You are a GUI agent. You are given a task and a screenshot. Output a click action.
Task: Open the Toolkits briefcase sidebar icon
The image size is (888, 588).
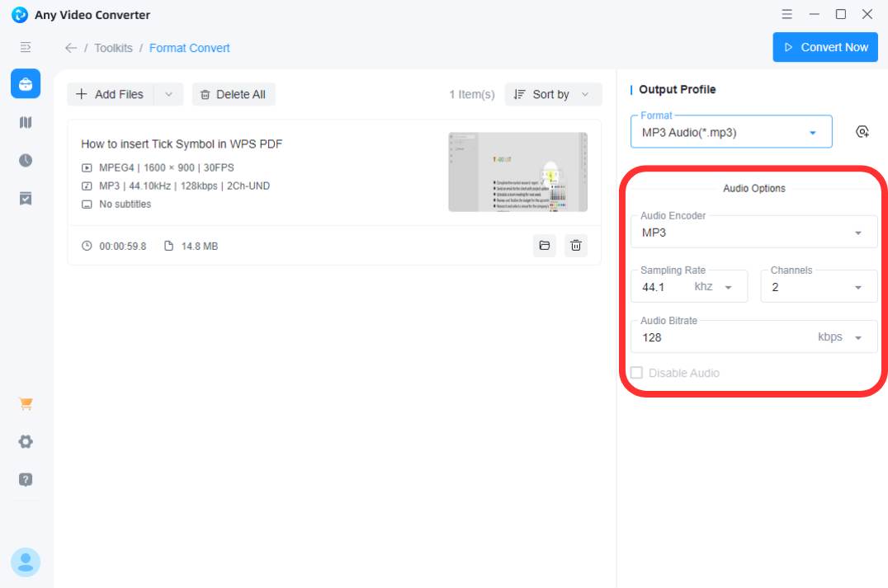point(26,84)
